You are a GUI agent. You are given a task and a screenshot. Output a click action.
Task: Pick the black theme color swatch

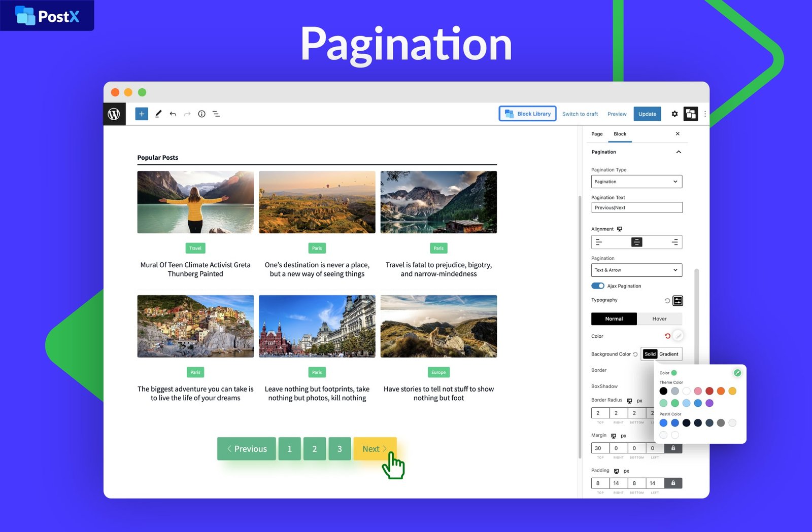pyautogui.click(x=663, y=391)
